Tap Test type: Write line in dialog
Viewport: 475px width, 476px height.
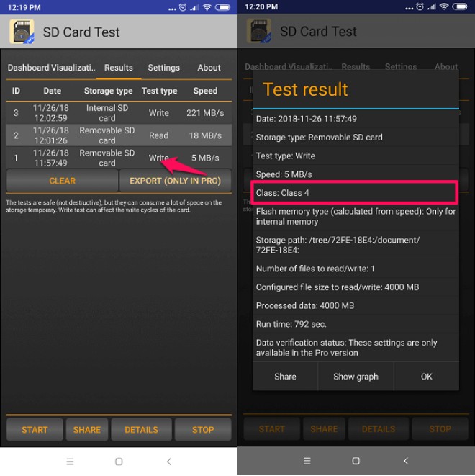(x=356, y=156)
